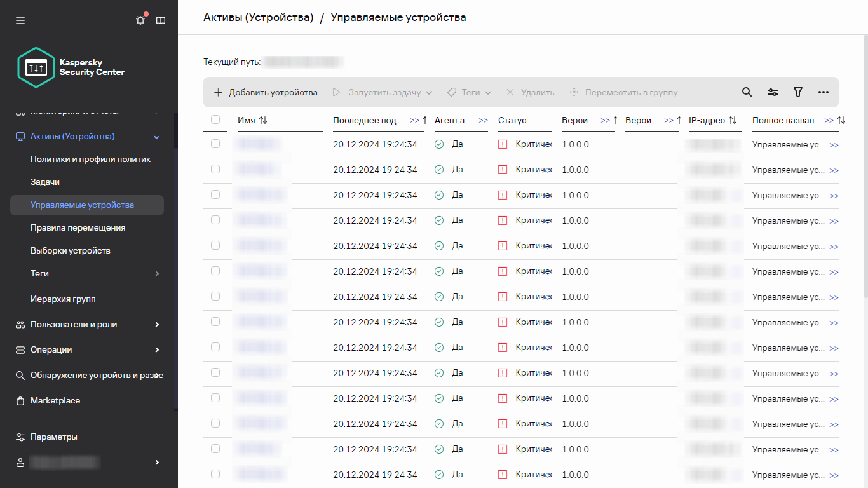Open the navigation hamburger menu

[20, 20]
